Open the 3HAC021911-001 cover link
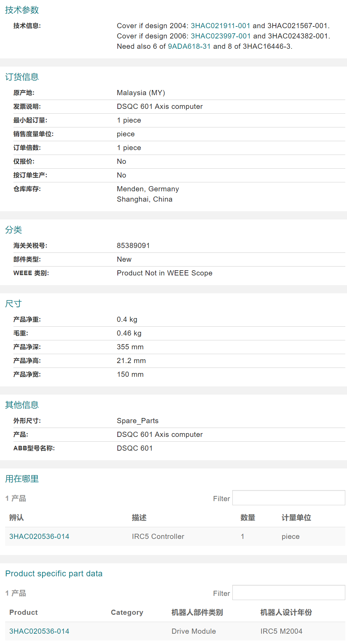Image resolution: width=347 pixels, height=644 pixels. click(x=220, y=26)
